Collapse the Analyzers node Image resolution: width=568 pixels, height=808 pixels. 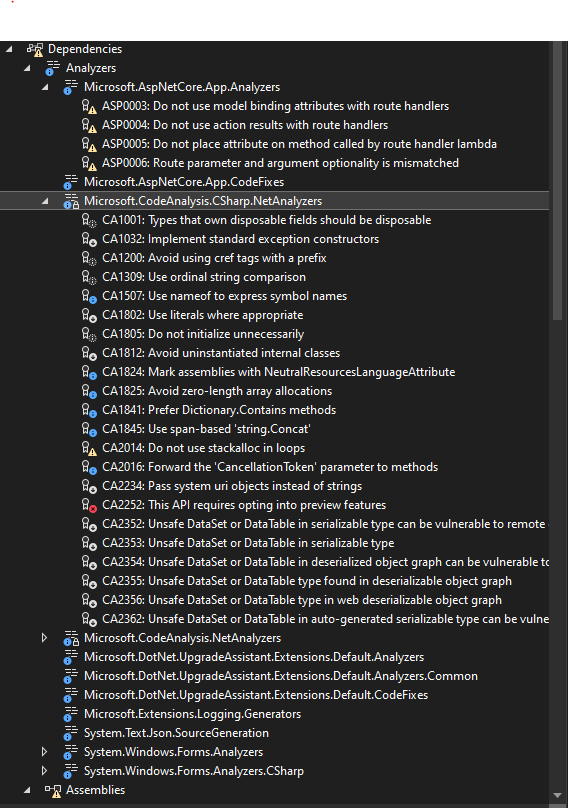tap(27, 69)
